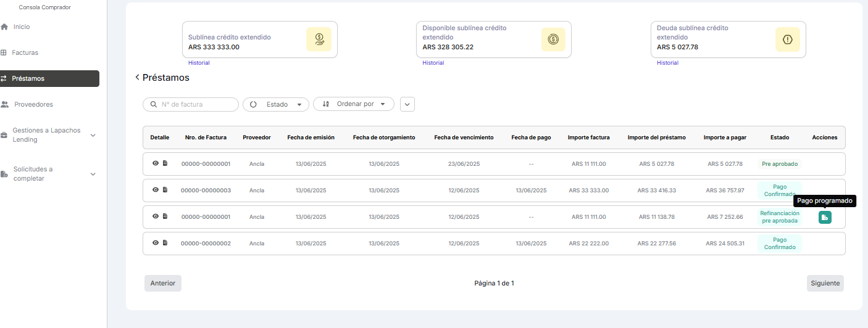Click the eye detail icon for invoice 00000-00000003

click(x=156, y=190)
